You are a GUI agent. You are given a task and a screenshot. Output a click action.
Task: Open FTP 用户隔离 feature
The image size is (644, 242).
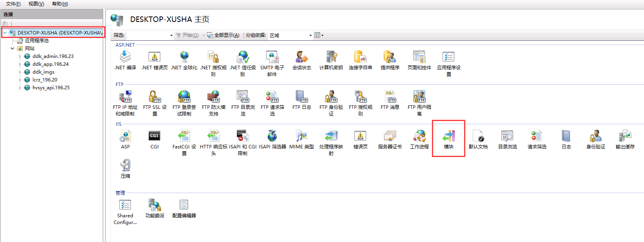point(419,103)
